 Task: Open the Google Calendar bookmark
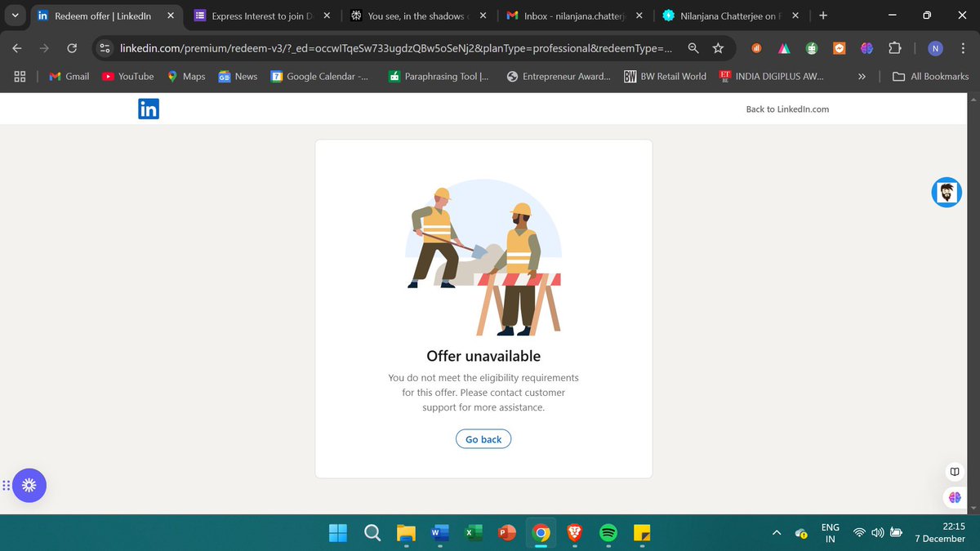pyautogui.click(x=319, y=76)
